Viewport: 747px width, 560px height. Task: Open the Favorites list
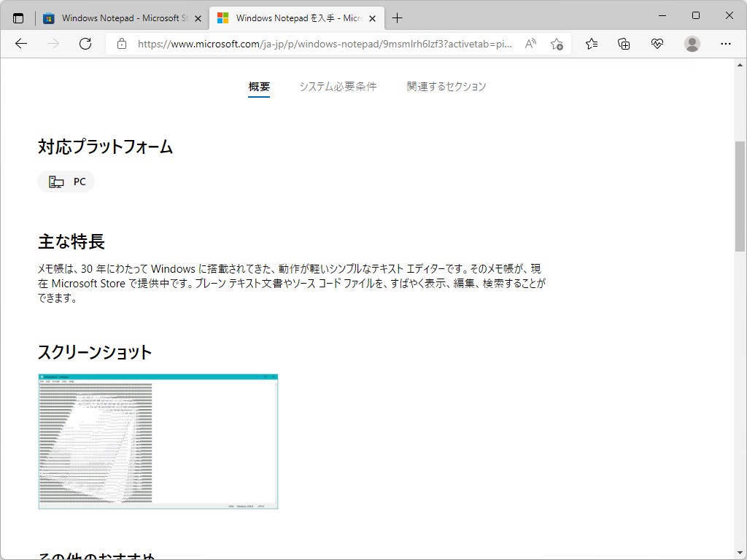591,44
